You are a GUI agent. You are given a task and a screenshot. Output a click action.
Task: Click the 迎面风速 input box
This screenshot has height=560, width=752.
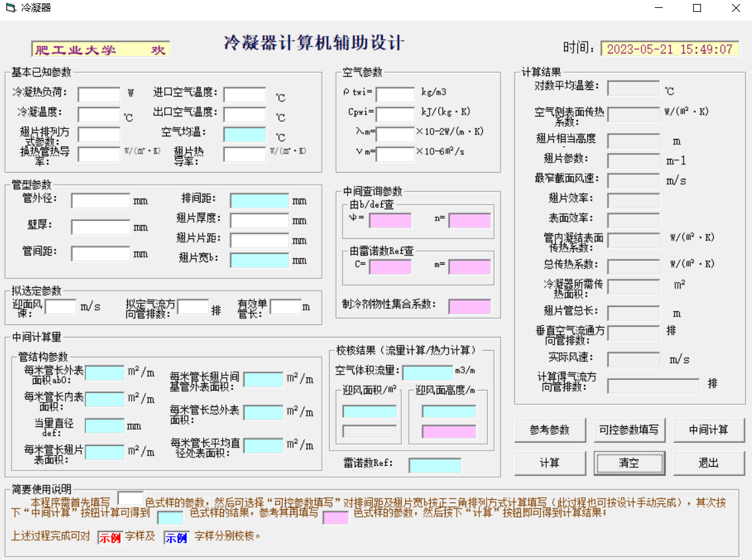[61, 306]
